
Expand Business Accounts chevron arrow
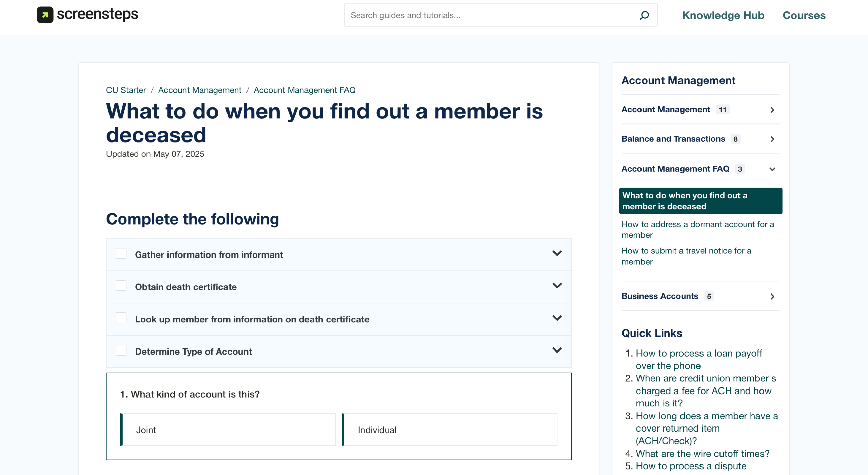pyautogui.click(x=772, y=296)
